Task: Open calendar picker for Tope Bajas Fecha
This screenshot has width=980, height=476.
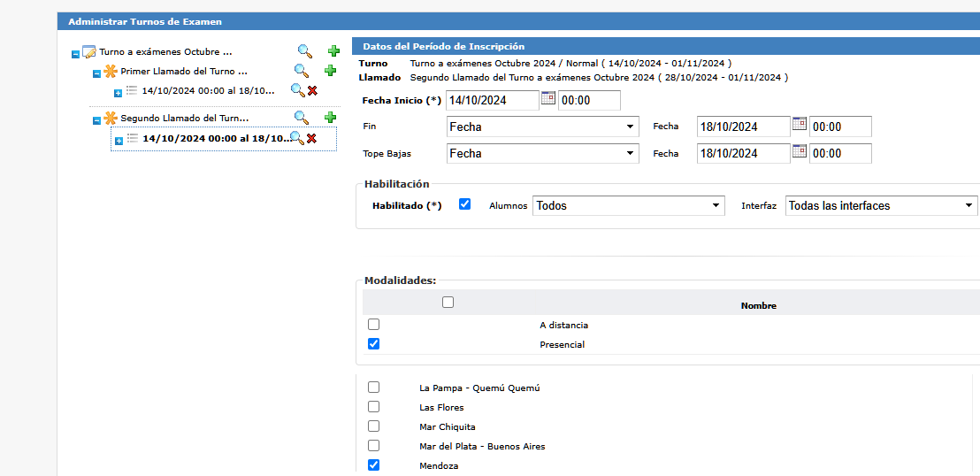Action: coord(800,150)
